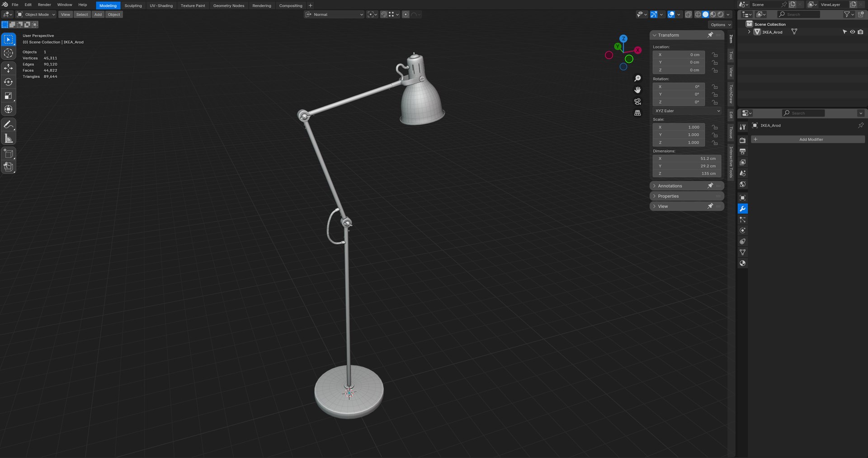Open Modifiers wrench properties tab

(x=742, y=209)
